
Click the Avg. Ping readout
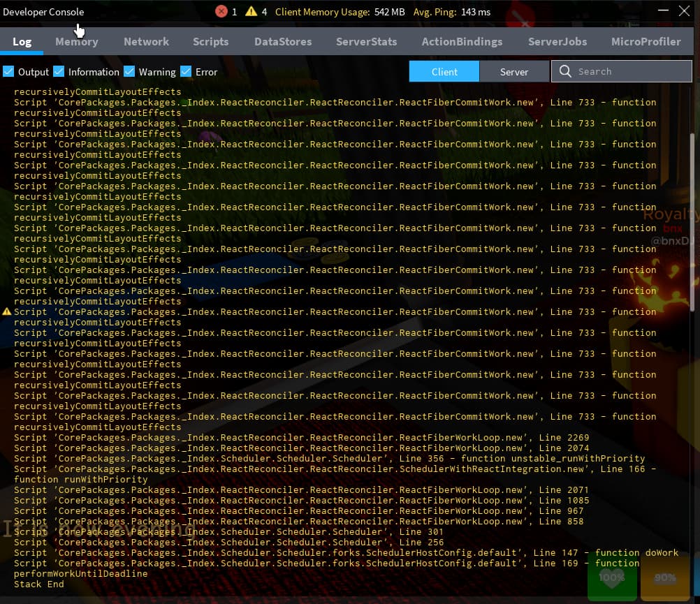452,12
